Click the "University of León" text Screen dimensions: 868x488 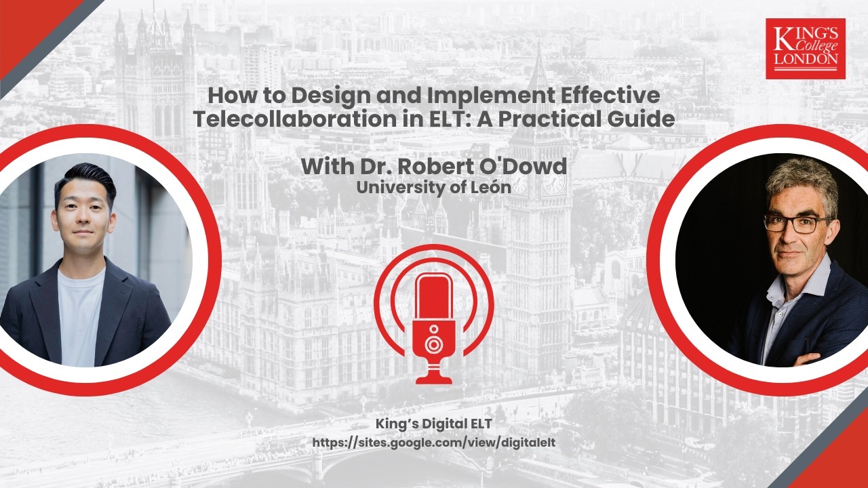pos(433,188)
